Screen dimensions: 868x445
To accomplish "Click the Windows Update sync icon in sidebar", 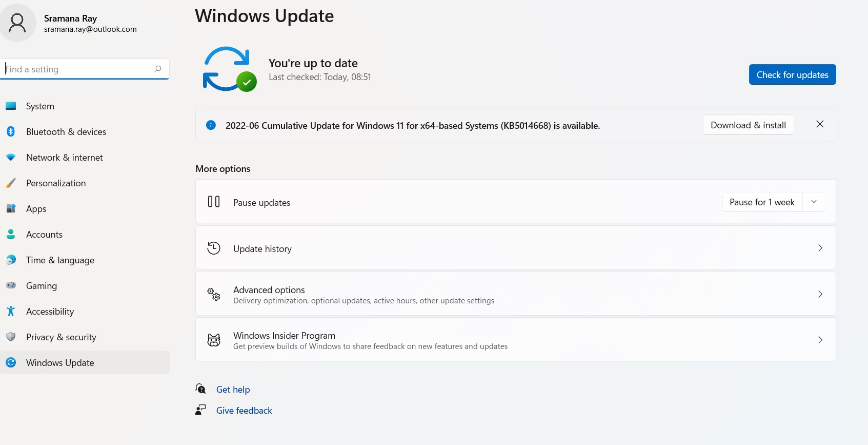I will point(11,362).
